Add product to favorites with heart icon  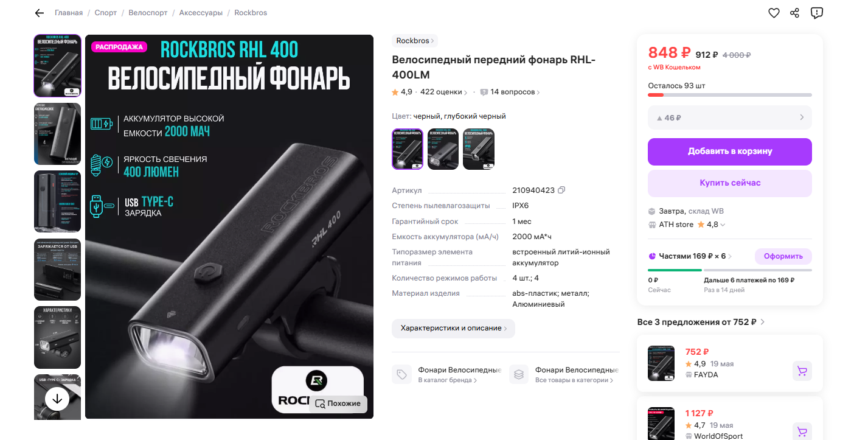coord(774,13)
